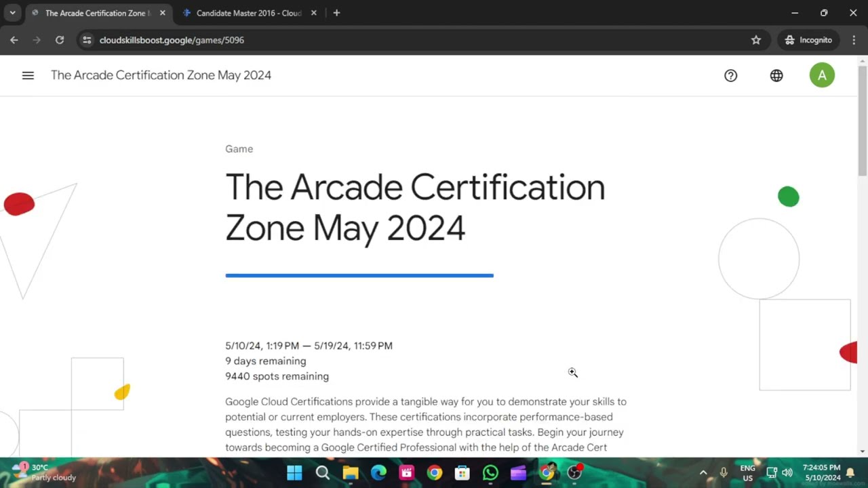Open the help question mark icon
This screenshot has height=488, width=868.
(x=730, y=76)
